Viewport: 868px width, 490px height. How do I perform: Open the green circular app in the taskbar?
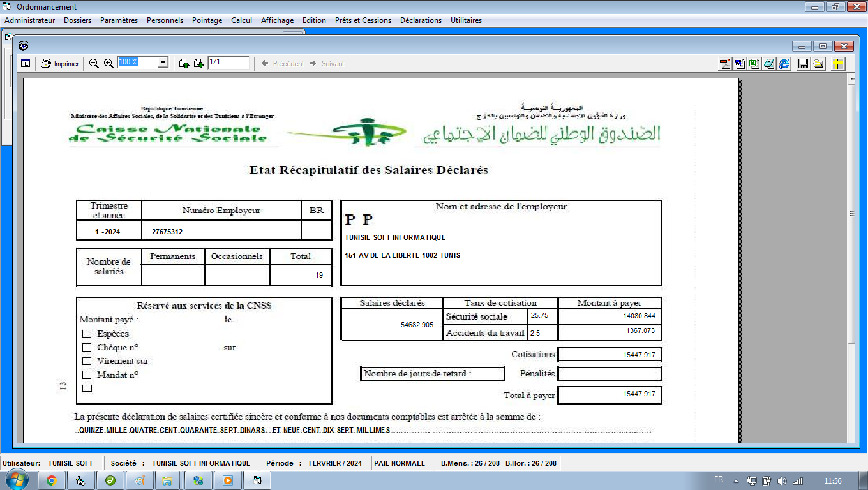(110, 480)
